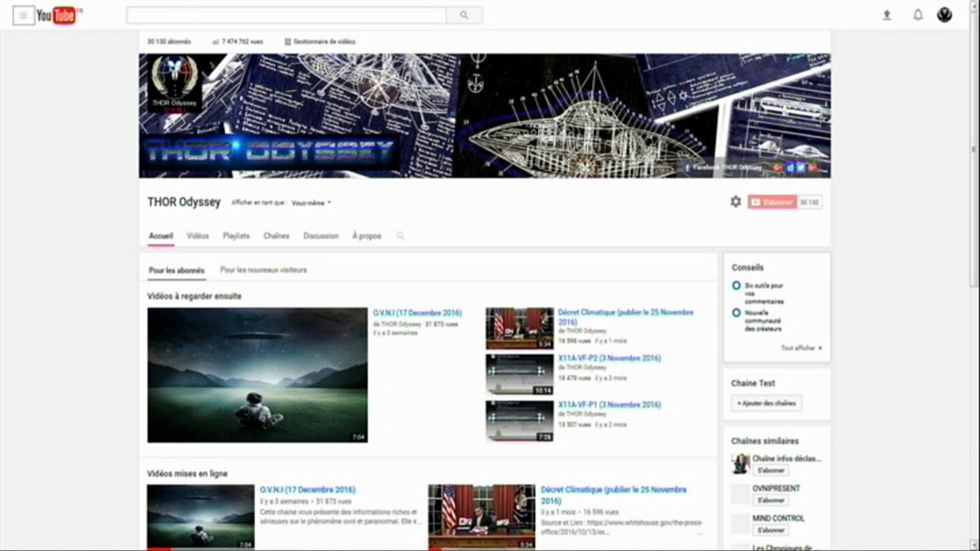This screenshot has width=980, height=551.
Task: Click the THOR Odyssey channel avatar
Action: [x=175, y=83]
